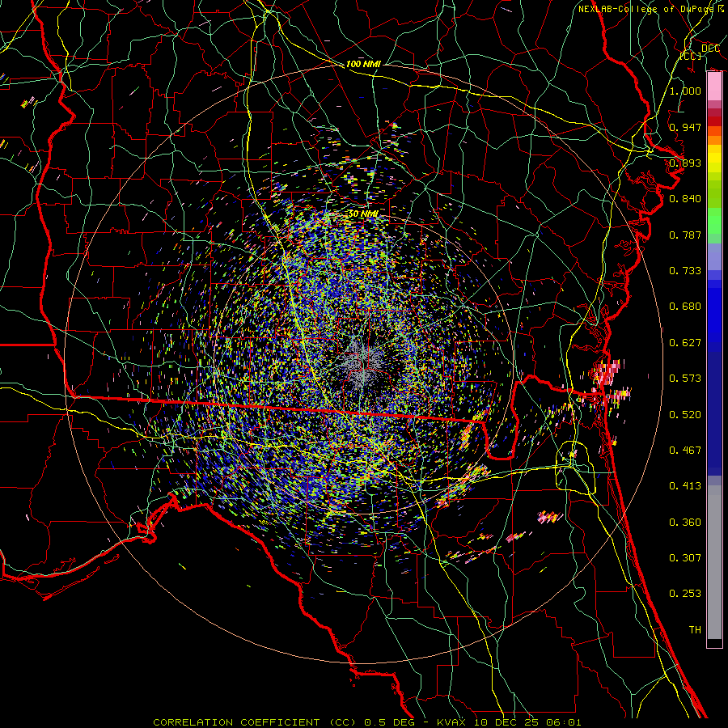The image size is (728, 728).
Task: Pick the gray swatch near 0.307
Action: [714, 562]
